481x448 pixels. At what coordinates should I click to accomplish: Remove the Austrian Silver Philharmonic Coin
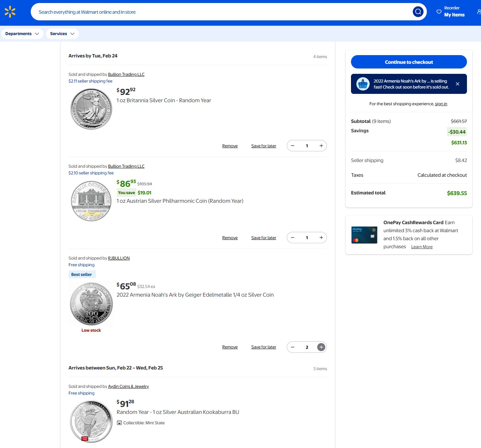pos(230,238)
